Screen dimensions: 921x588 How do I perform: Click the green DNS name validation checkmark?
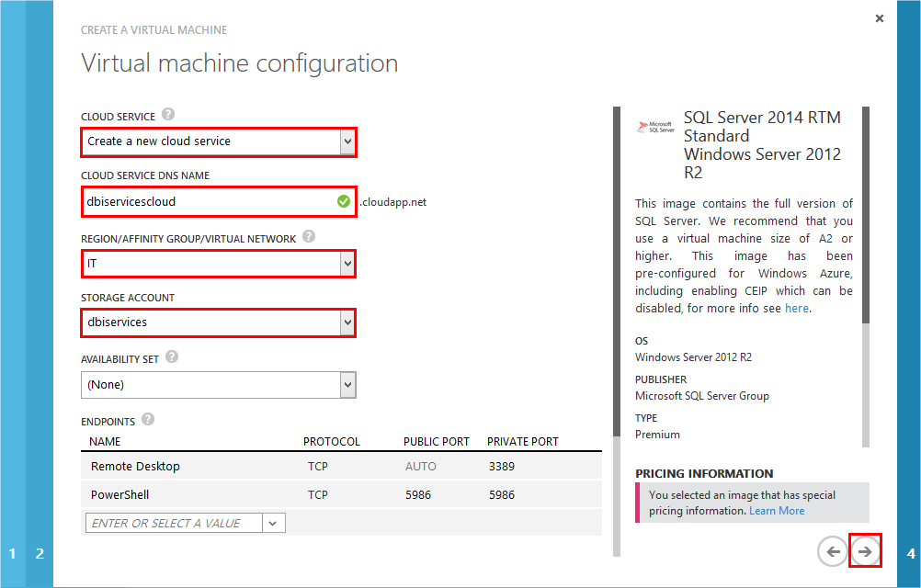(344, 201)
